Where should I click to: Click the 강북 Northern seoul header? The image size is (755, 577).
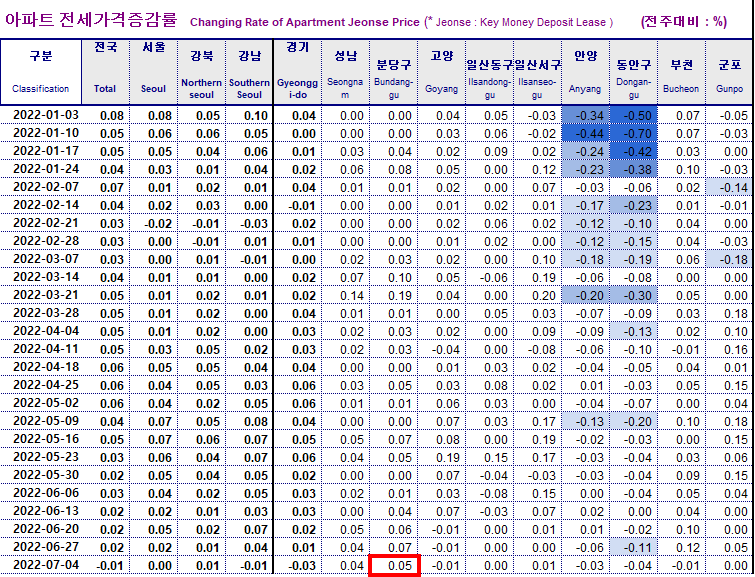201,72
